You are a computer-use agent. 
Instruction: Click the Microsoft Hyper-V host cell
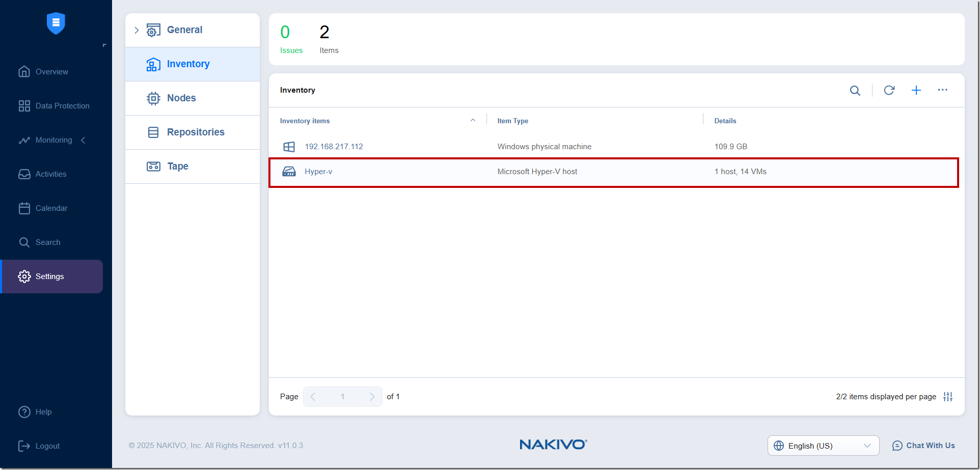537,172
